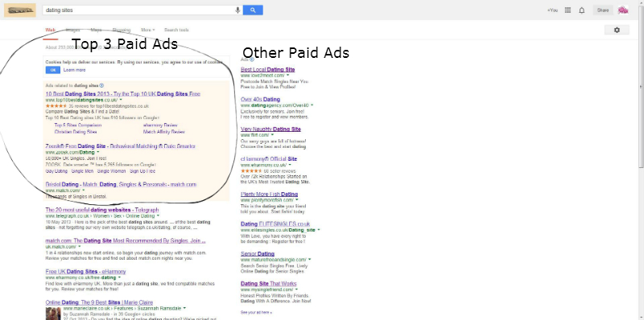The height and width of the screenshot is (320, 644).
Task: Expand arrow beside uk.match.com URL
Action: pos(78,247)
